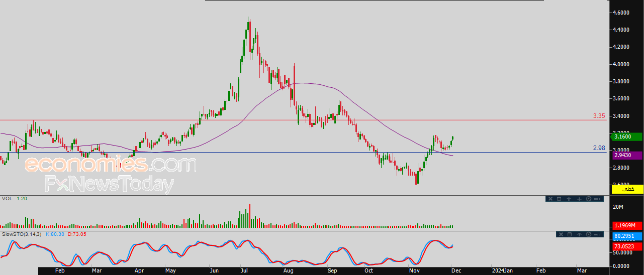Image resolution: width=644 pixels, height=275 pixels.
Task: Click the Nov date on time axis
Action: [x=415, y=270]
